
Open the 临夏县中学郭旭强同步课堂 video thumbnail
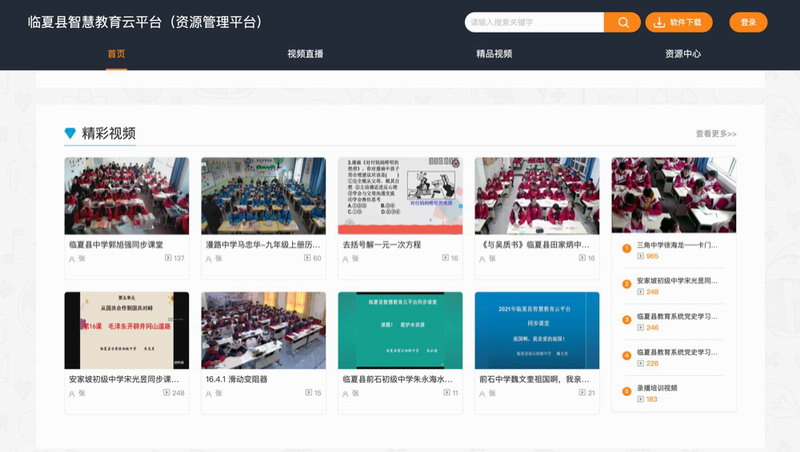pos(126,195)
